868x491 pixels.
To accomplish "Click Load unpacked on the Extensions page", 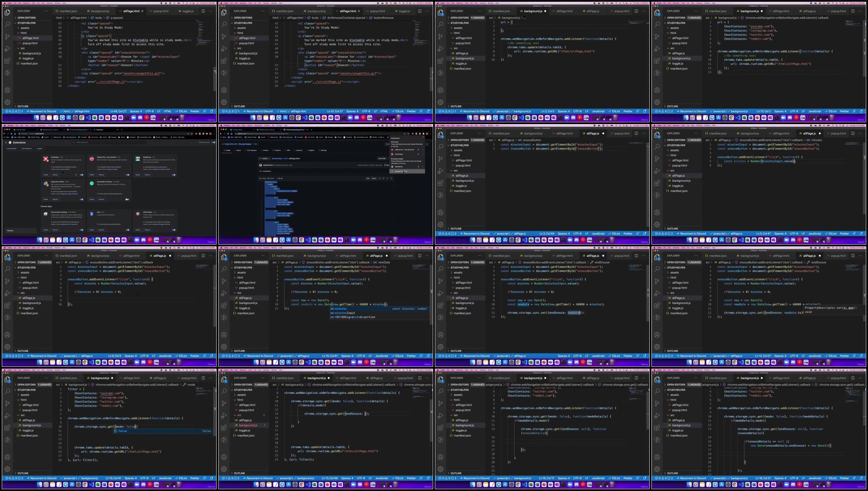I will point(11,148).
